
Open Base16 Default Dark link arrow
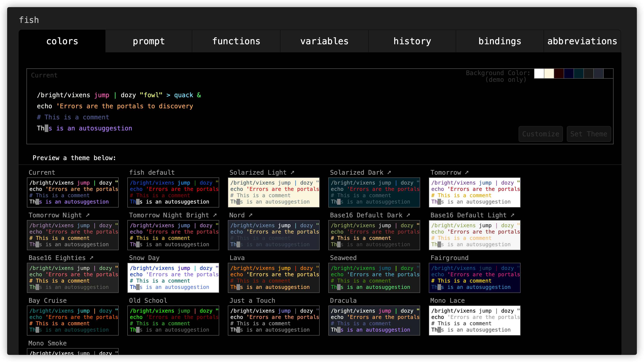tap(408, 215)
